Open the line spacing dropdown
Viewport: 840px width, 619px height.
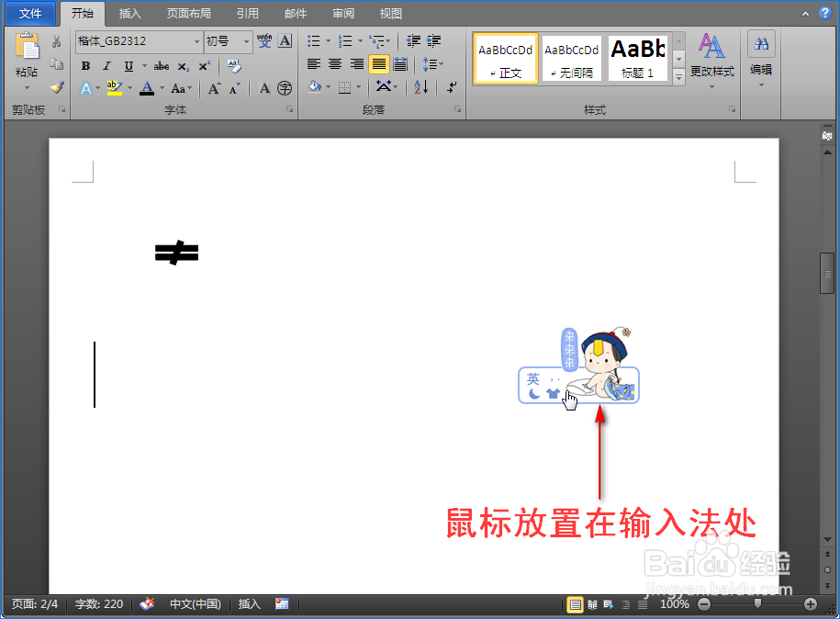(x=432, y=63)
